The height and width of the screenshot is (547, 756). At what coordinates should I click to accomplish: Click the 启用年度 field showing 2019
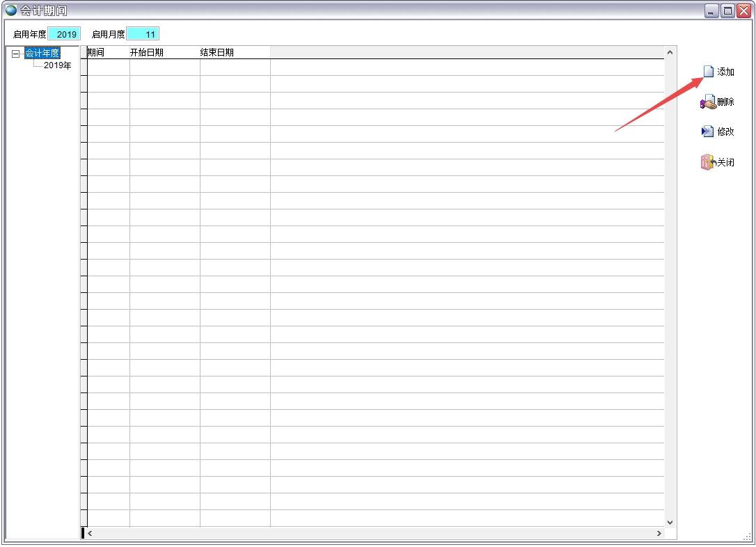pyautogui.click(x=65, y=34)
